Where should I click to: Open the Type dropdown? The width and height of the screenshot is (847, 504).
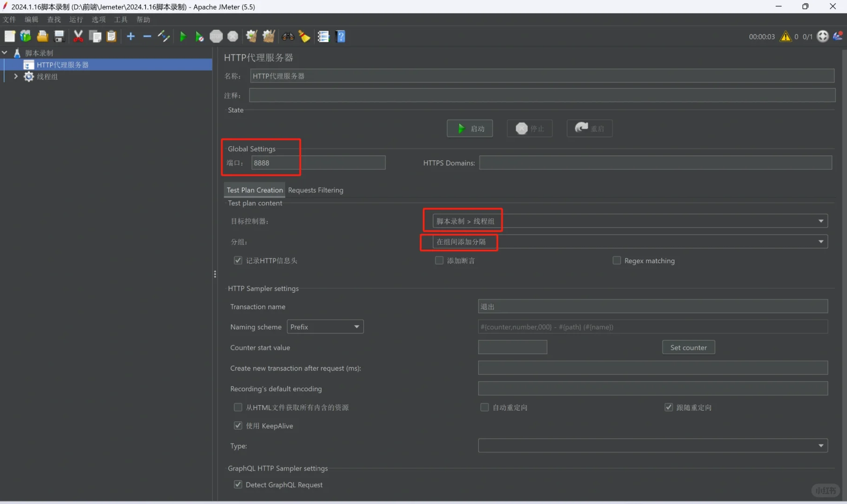pyautogui.click(x=653, y=446)
